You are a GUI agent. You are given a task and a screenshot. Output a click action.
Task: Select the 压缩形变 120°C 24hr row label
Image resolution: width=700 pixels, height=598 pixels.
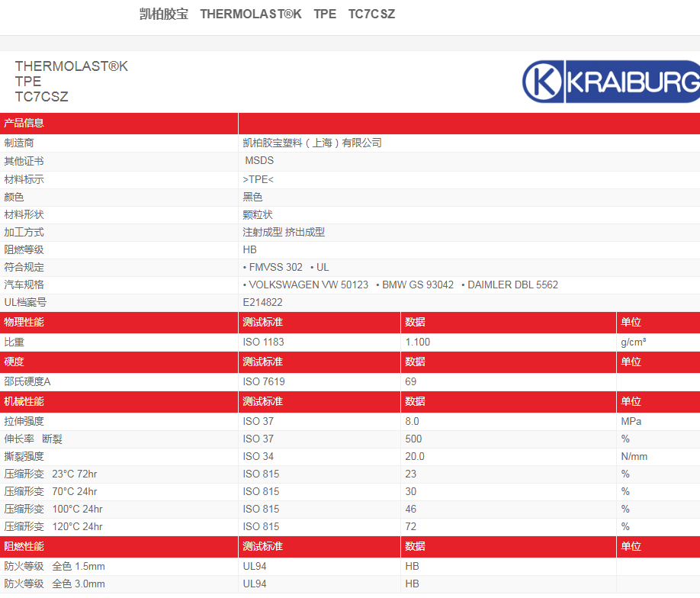coord(53,527)
